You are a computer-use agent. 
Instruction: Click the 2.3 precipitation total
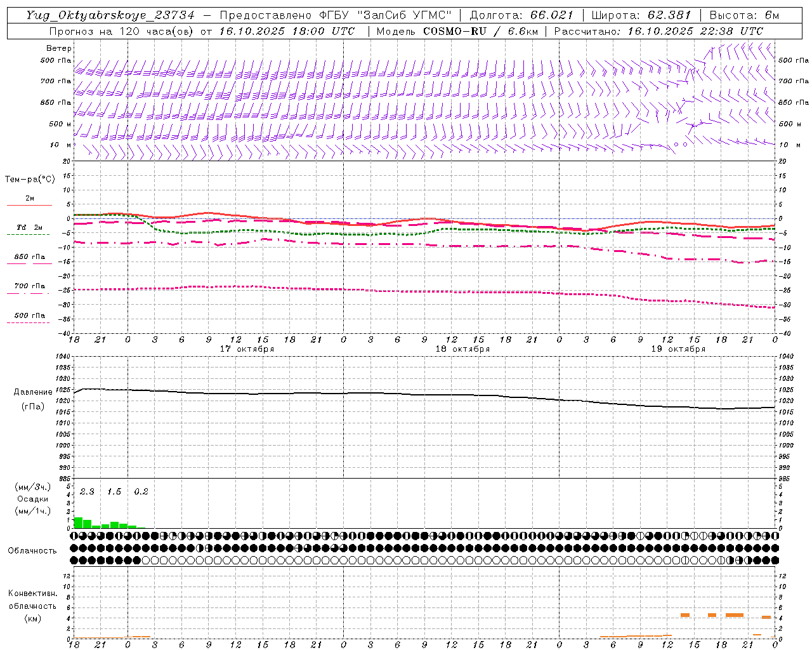[87, 492]
